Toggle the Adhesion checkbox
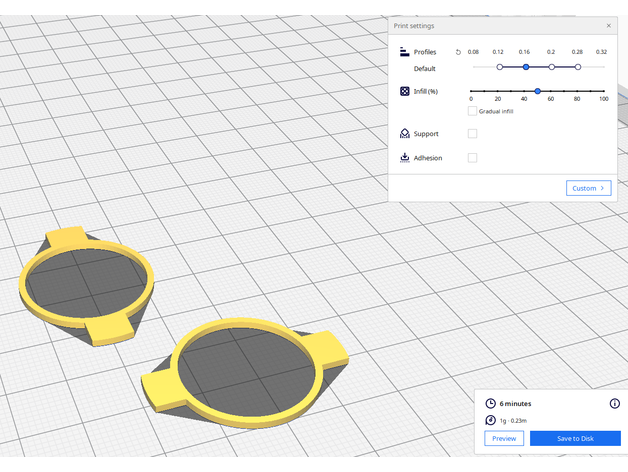 (472, 158)
